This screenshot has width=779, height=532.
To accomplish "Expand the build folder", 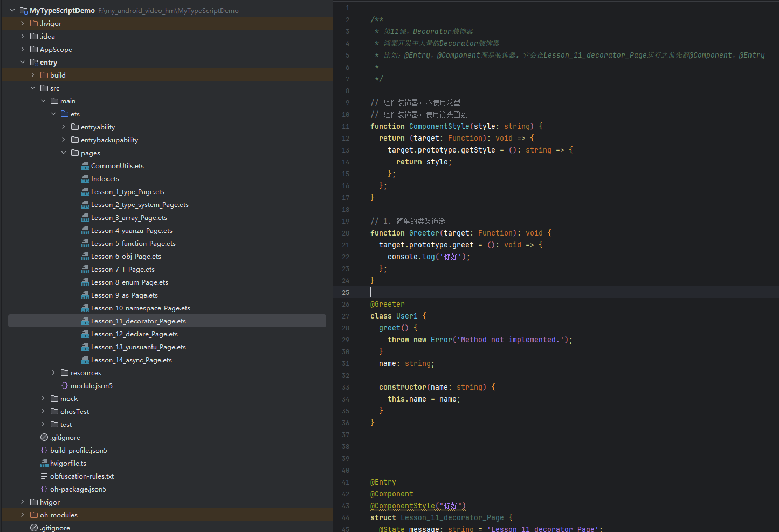I will 33,75.
